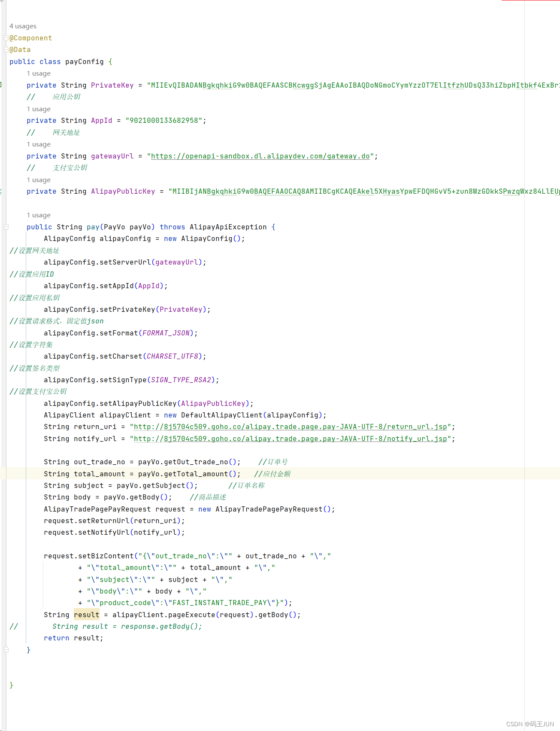This screenshot has height=731, width=560.
Task: Place cursor on class name payConfig
Action: 85,62
